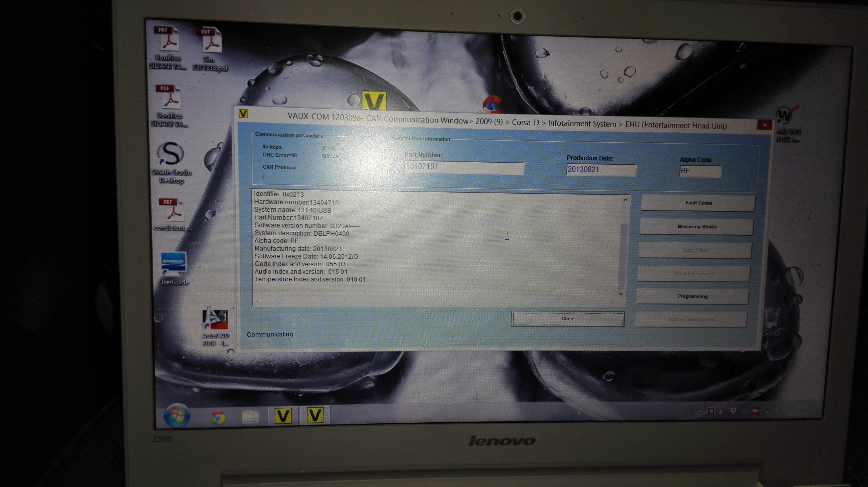This screenshot has height=487, width=868.
Task: Click the info list scroll-up arrow
Action: (625, 200)
